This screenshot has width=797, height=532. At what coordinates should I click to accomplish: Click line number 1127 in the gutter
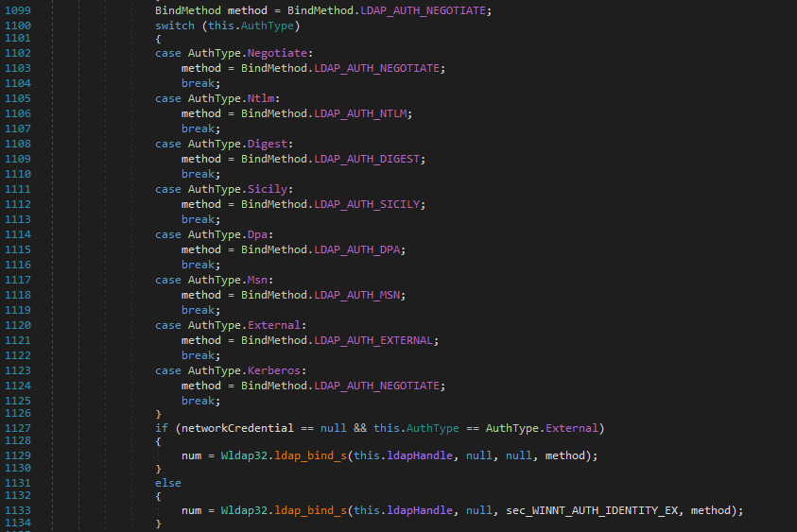point(18,428)
